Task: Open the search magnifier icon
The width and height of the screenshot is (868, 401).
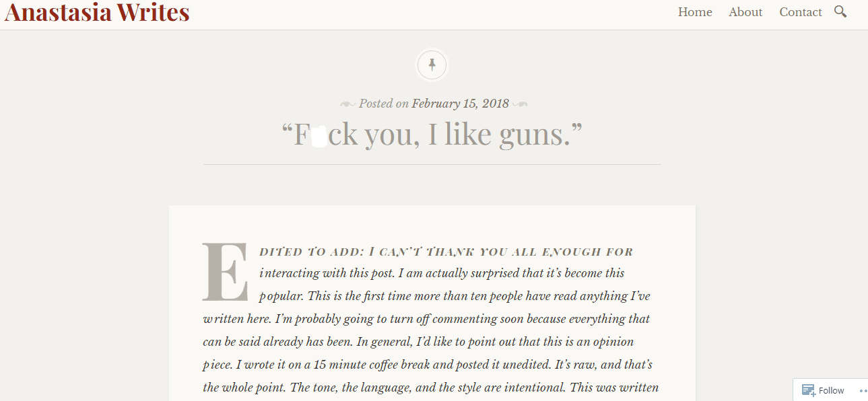Action: pyautogui.click(x=840, y=11)
